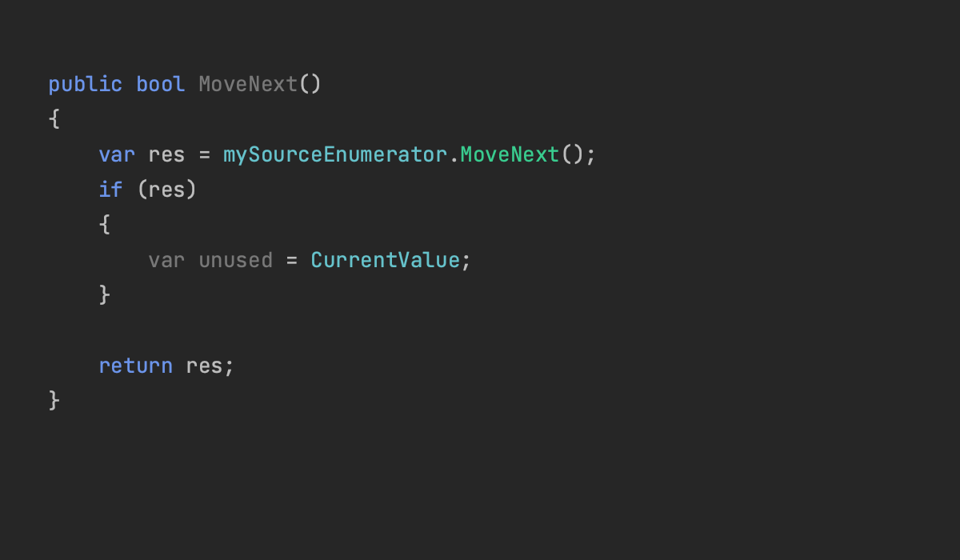The width and height of the screenshot is (960, 560).
Task: Click the semicolon after CurrentValue
Action: [x=466, y=260]
